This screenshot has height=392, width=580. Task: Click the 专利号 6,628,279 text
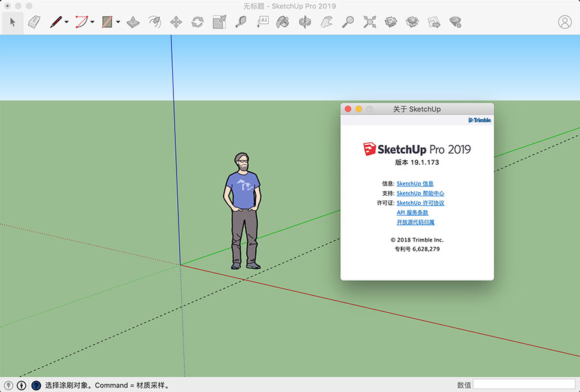[417, 249]
